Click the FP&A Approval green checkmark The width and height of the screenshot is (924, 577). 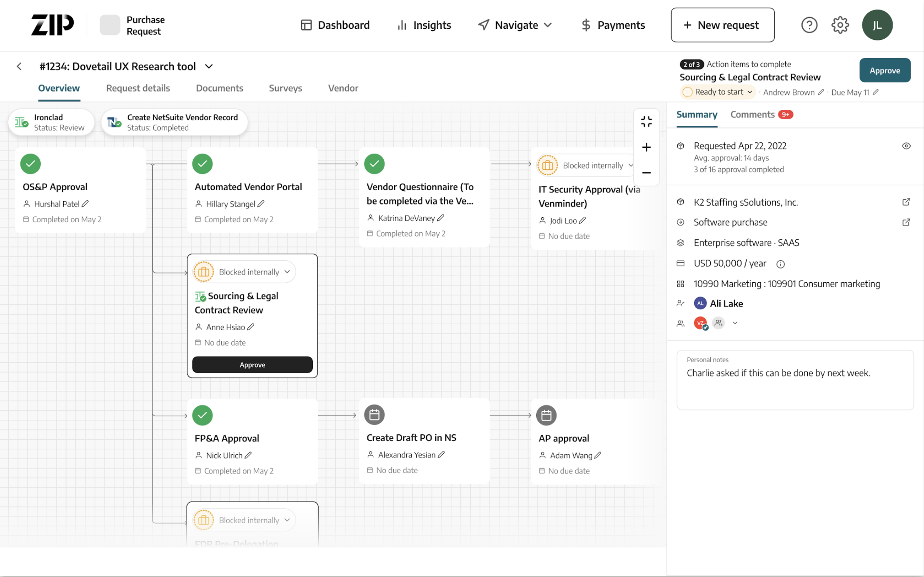click(x=202, y=415)
